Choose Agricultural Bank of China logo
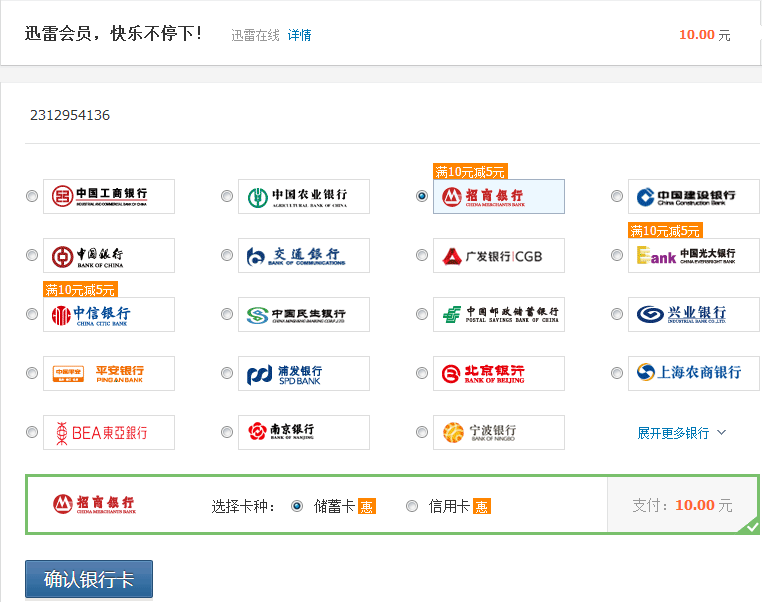The height and width of the screenshot is (602, 762). click(x=304, y=196)
